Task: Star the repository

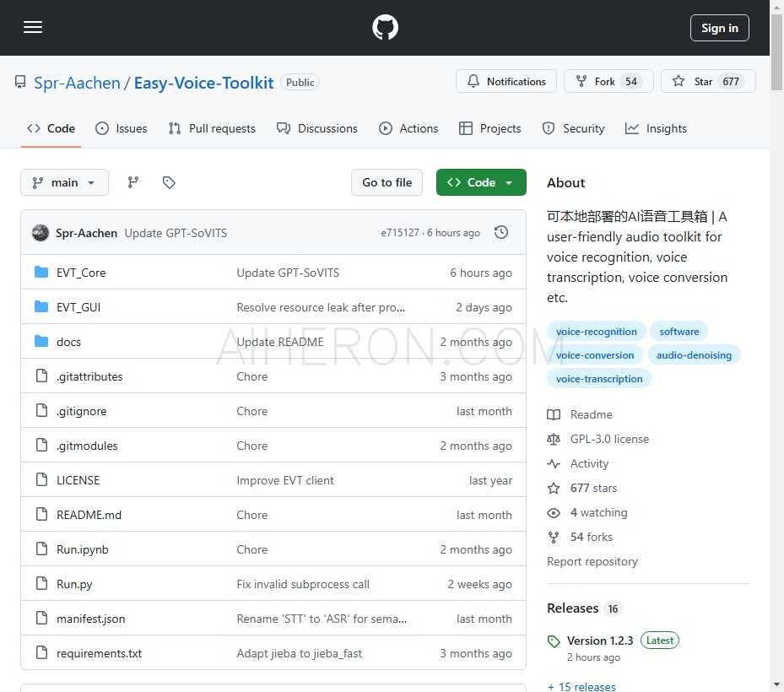Action: click(708, 82)
